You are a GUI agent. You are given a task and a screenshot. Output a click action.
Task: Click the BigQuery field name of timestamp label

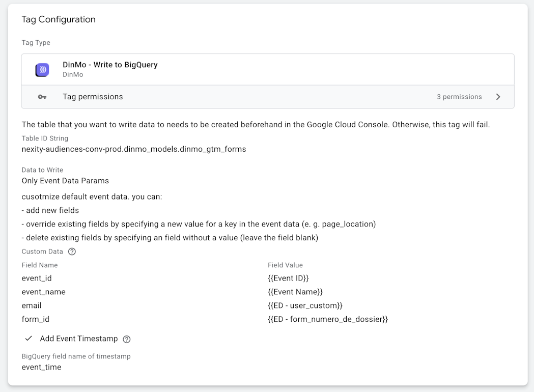click(76, 356)
